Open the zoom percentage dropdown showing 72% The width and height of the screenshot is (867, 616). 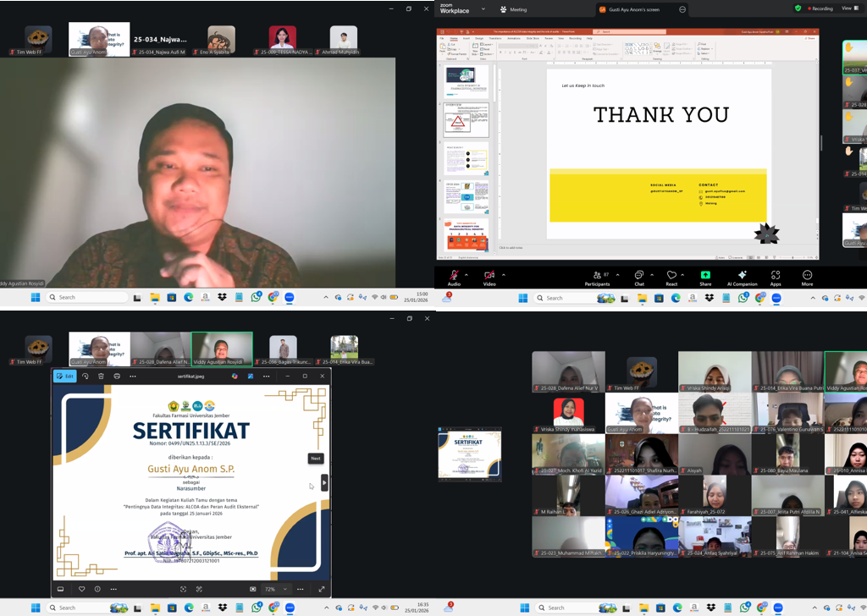[284, 589]
